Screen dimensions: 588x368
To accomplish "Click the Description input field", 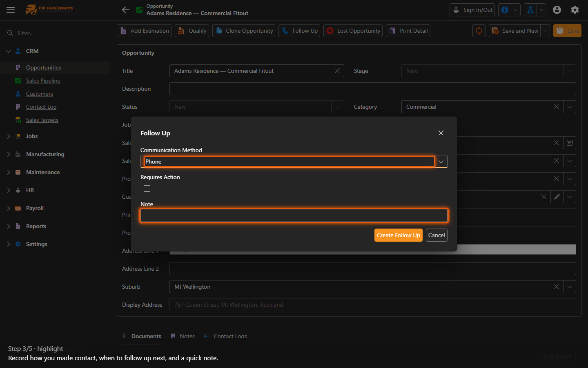I will [x=372, y=89].
